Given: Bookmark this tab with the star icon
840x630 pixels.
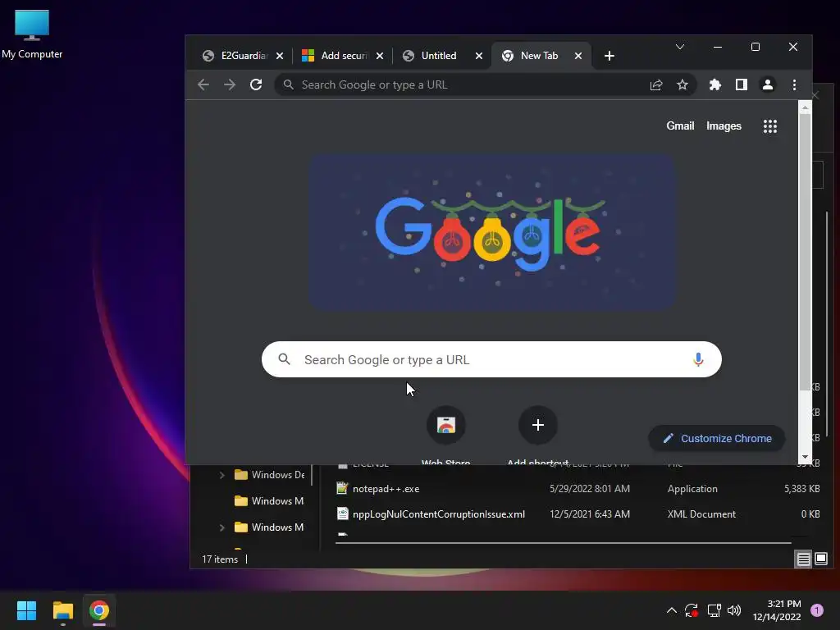Looking at the screenshot, I should 682,84.
